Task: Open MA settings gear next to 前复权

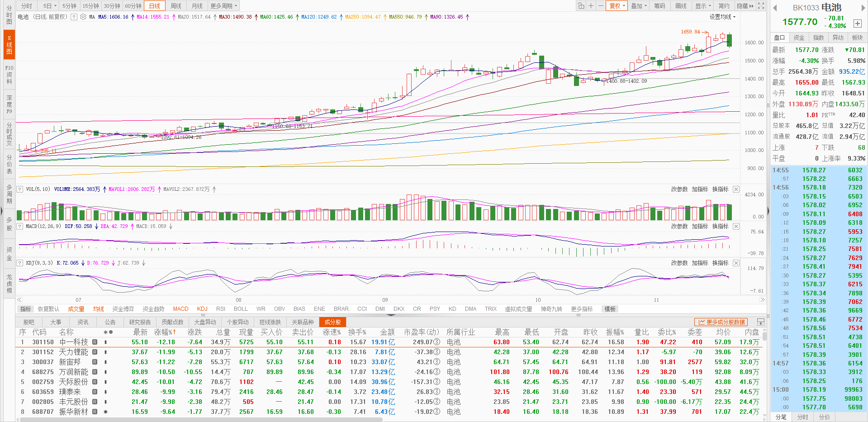Action: pyautogui.click(x=83, y=17)
